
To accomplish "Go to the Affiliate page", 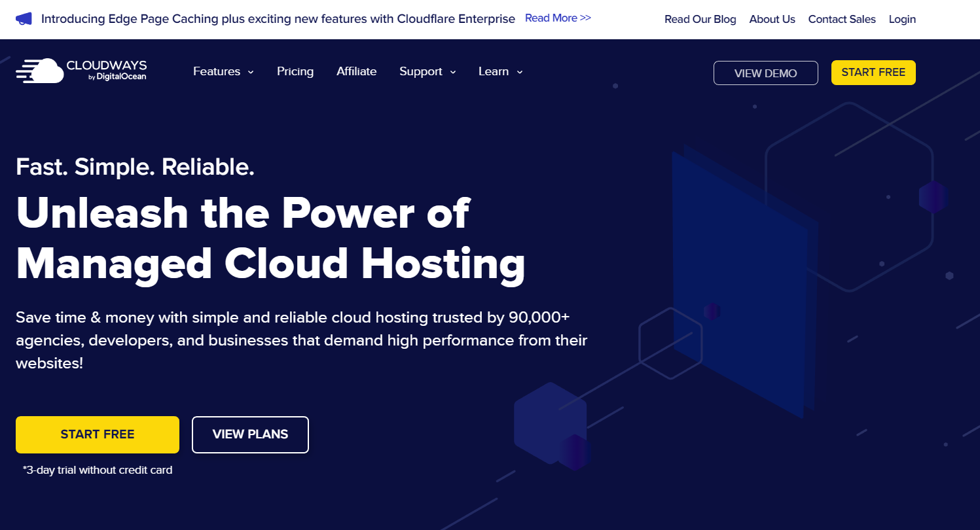I will click(356, 71).
